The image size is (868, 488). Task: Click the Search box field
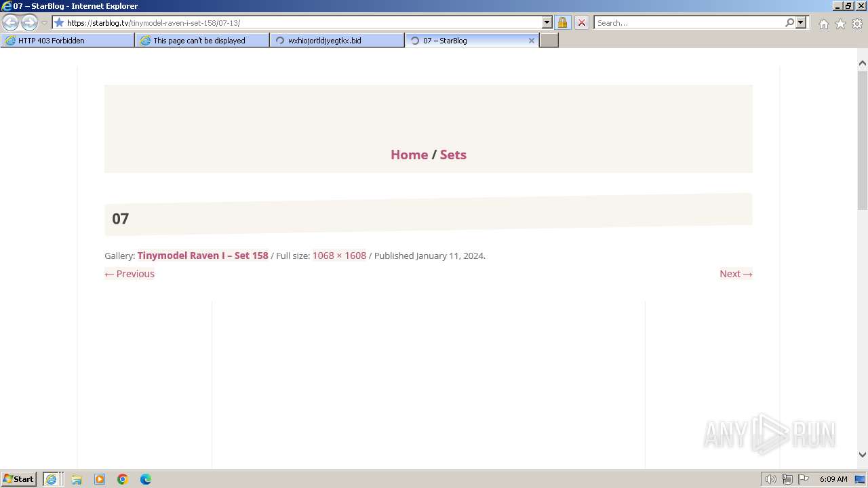pyautogui.click(x=688, y=22)
